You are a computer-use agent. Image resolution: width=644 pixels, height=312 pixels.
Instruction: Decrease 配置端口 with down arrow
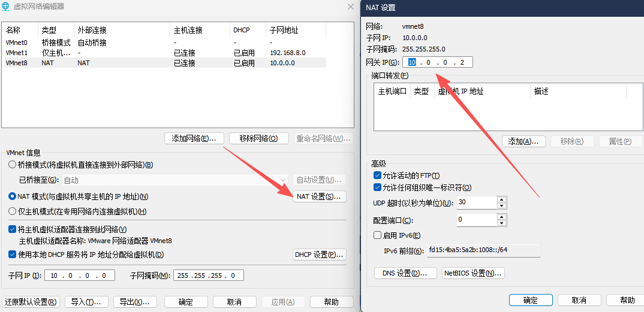pyautogui.click(x=501, y=223)
